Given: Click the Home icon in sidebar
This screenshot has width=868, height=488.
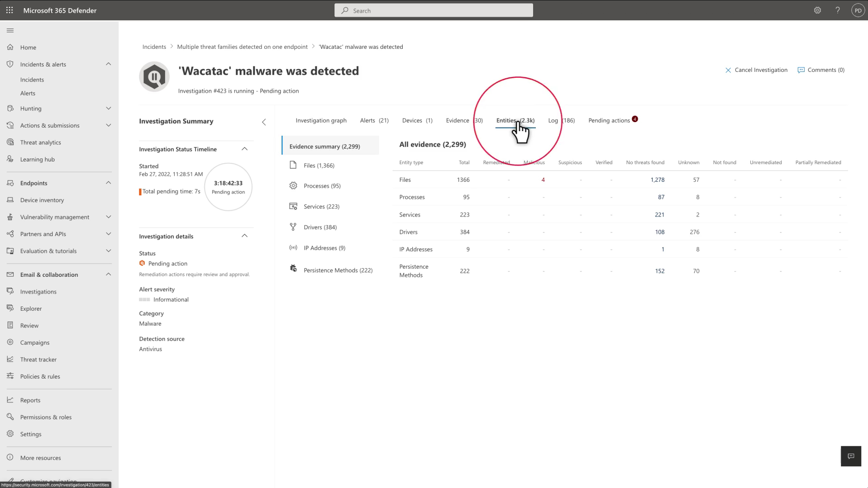Looking at the screenshot, I should tap(10, 47).
